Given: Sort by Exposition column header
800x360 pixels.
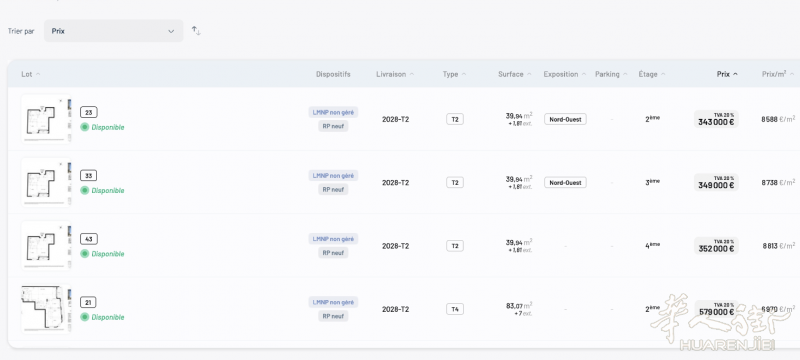Looking at the screenshot, I should pos(565,74).
